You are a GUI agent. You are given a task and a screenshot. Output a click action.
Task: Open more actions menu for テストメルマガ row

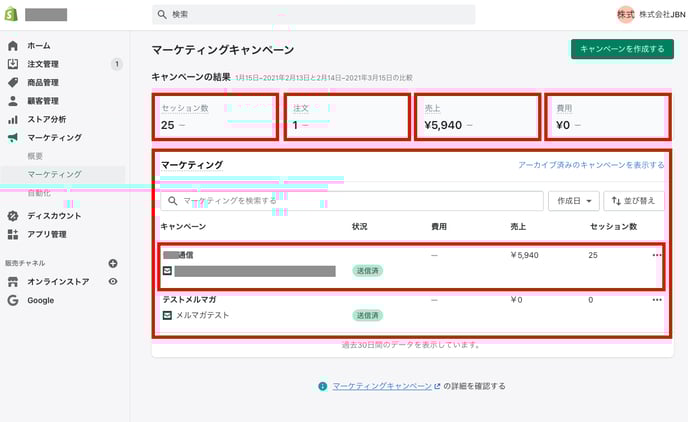[657, 300]
